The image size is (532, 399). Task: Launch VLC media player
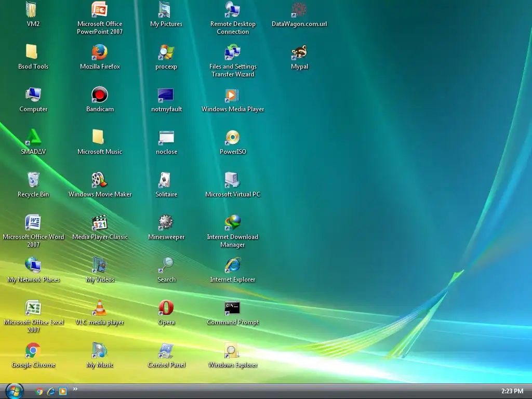(99, 308)
